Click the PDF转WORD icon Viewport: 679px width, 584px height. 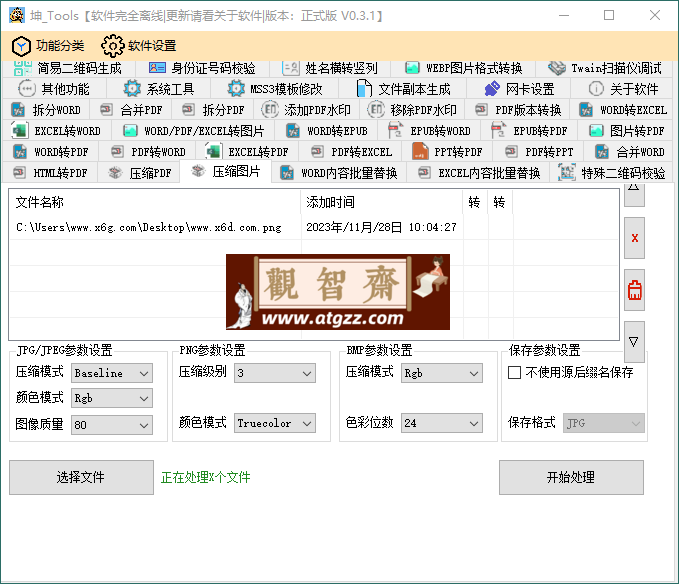pyautogui.click(x=117, y=152)
